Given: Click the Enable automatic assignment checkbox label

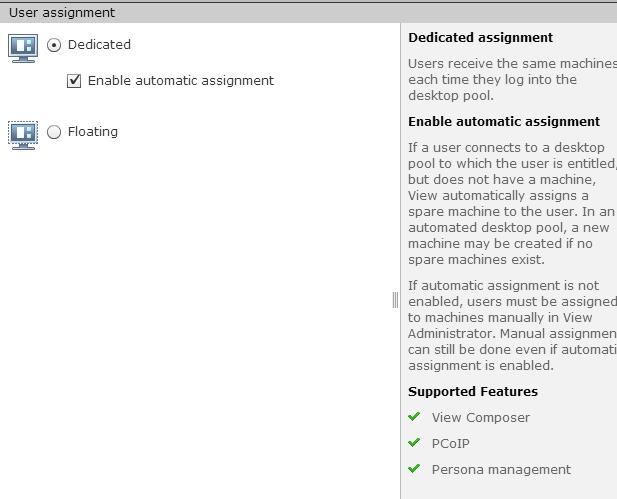Looking at the screenshot, I should point(180,81).
